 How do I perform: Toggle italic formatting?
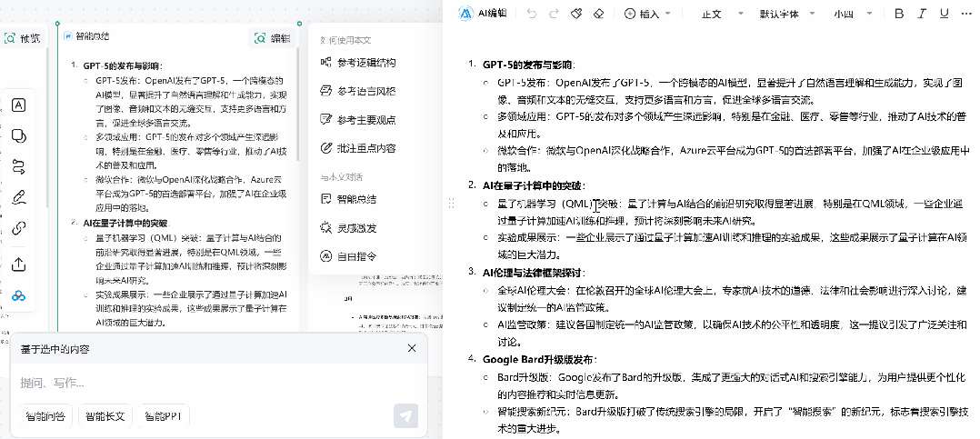coord(921,14)
